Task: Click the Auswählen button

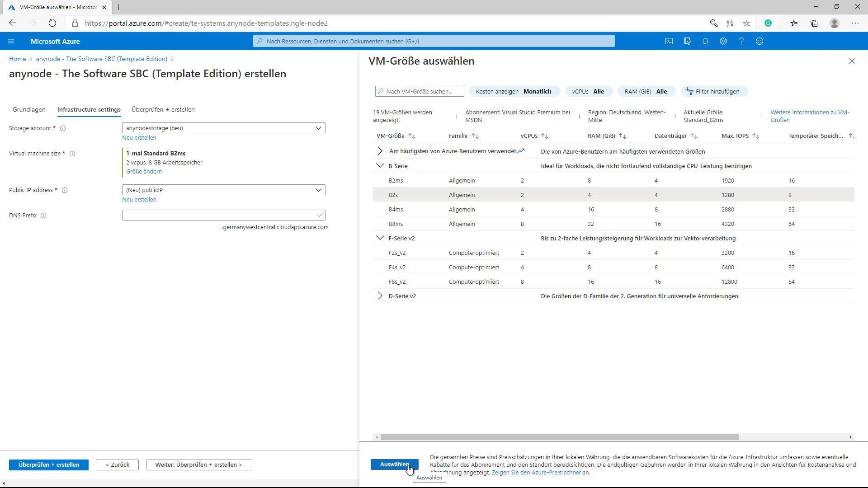Action: click(x=394, y=465)
